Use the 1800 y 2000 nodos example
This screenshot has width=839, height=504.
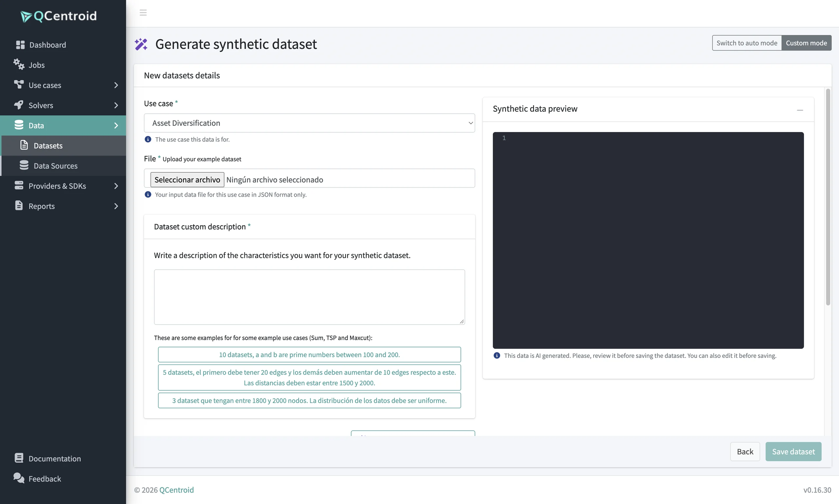[309, 400]
